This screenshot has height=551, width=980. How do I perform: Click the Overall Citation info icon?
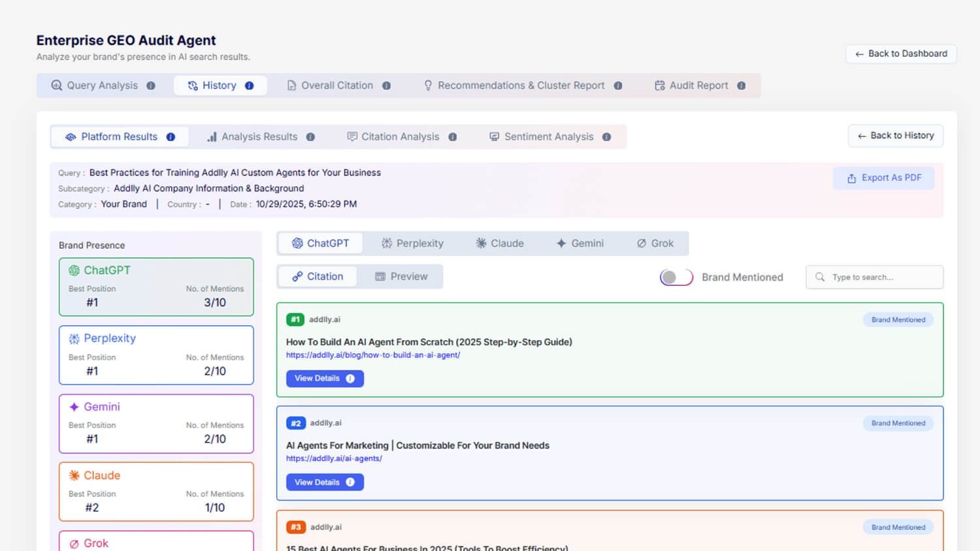pos(386,86)
